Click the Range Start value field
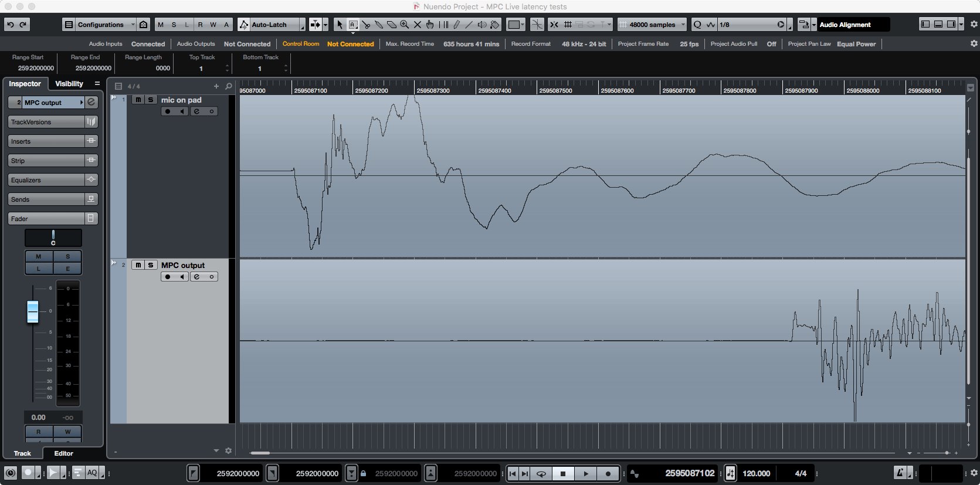 [x=36, y=68]
